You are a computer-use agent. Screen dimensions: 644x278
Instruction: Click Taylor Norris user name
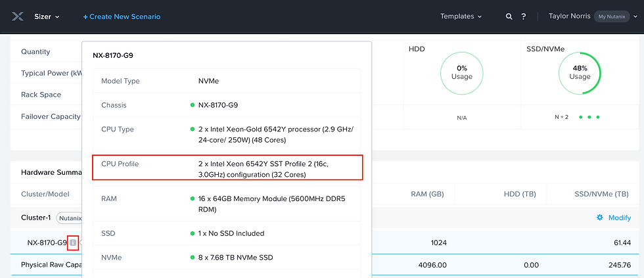tap(570, 16)
